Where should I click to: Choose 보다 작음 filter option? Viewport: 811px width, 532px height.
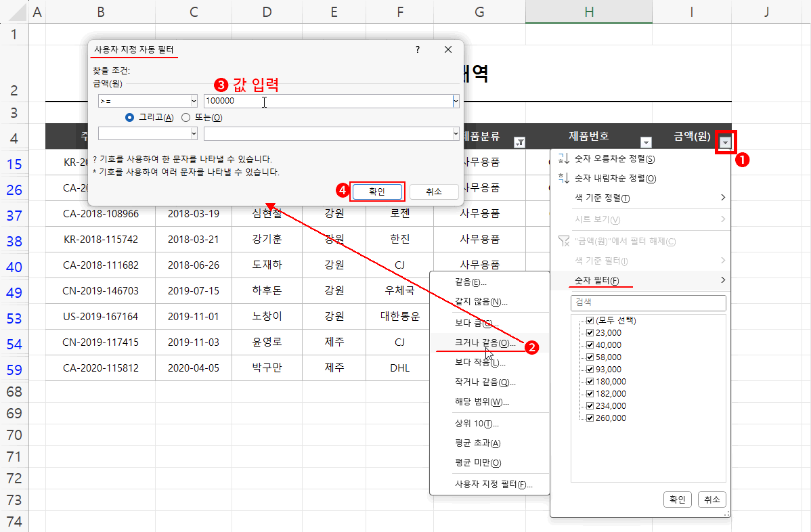(x=489, y=363)
